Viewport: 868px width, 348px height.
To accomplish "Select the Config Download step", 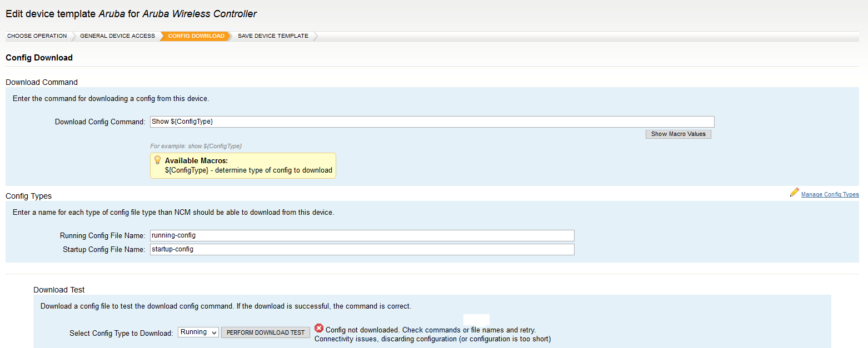I will tap(196, 36).
